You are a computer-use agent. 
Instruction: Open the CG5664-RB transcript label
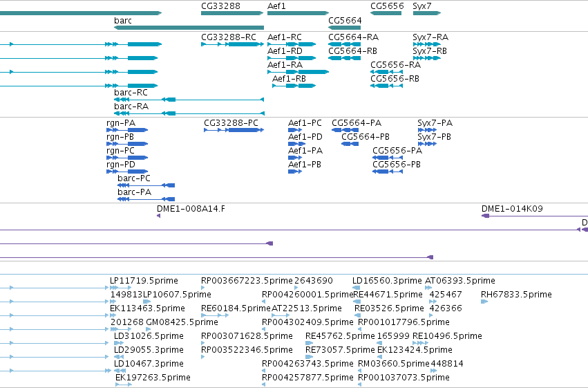coord(352,51)
